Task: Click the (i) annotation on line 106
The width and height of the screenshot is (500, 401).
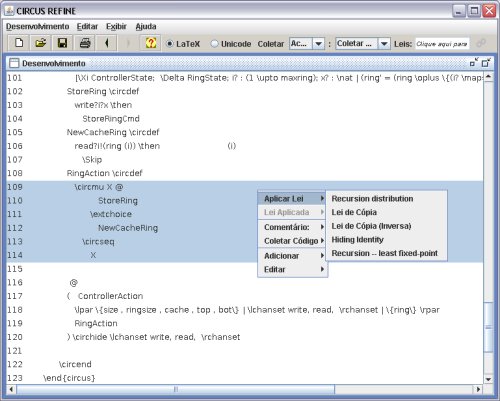Action: [232, 146]
